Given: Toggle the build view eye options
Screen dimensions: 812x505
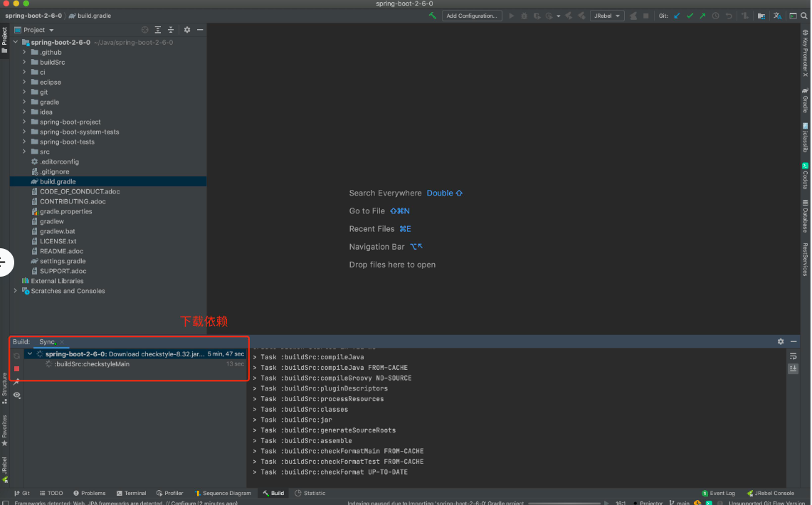Looking at the screenshot, I should [x=16, y=395].
